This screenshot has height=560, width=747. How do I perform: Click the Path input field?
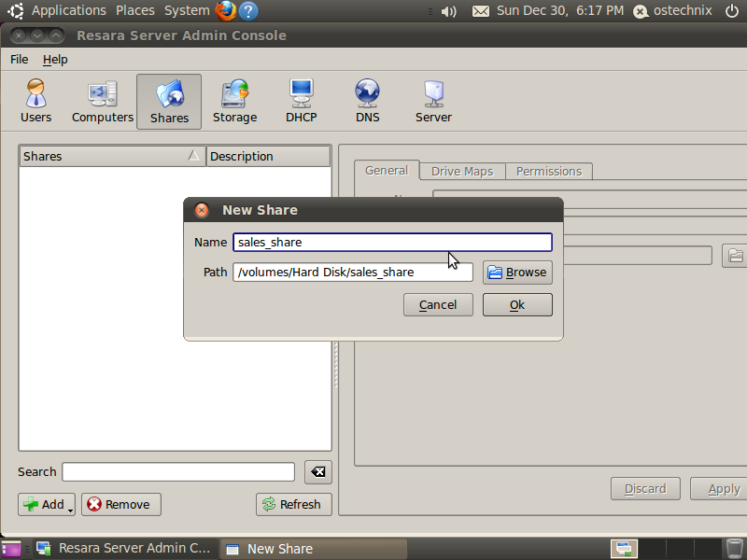(353, 273)
